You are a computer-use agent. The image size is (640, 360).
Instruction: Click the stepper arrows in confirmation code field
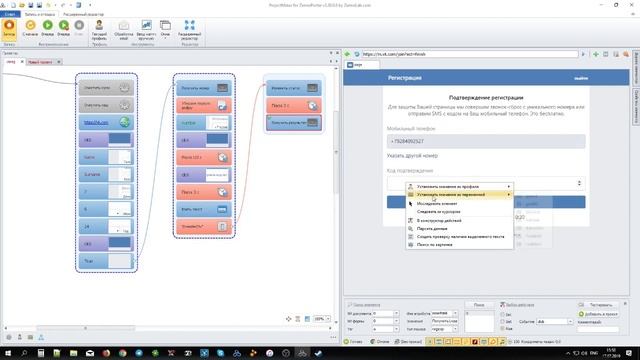pyautogui.click(x=579, y=183)
